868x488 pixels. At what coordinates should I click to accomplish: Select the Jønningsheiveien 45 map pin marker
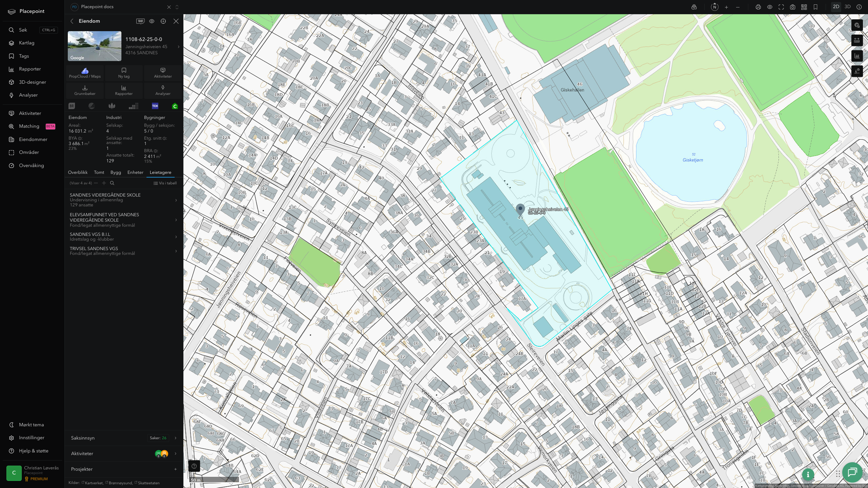click(x=520, y=209)
